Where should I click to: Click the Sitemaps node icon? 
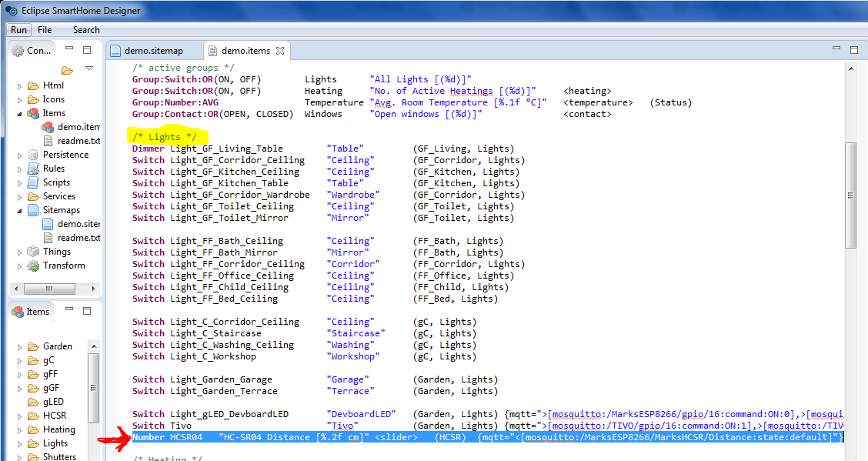[x=33, y=210]
